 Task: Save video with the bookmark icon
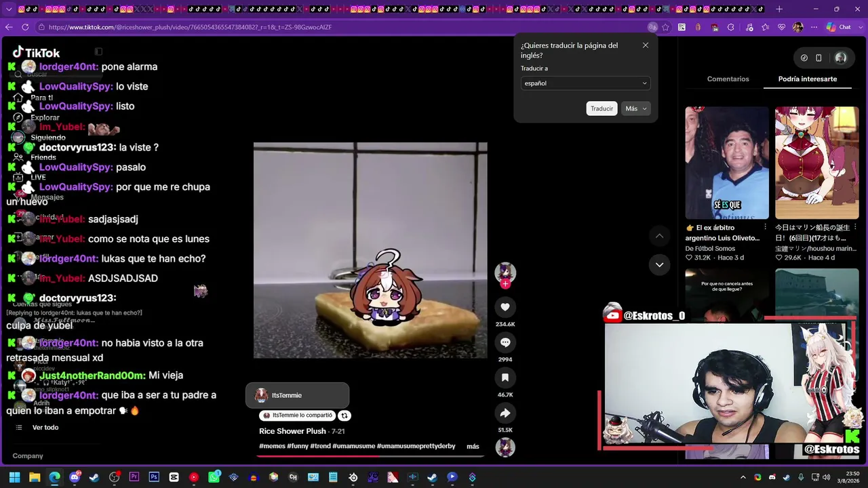[x=505, y=378]
